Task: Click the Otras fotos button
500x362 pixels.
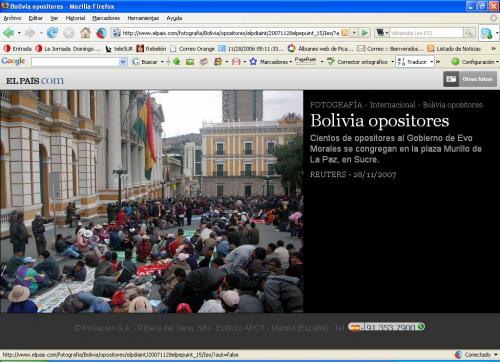Action: point(470,79)
